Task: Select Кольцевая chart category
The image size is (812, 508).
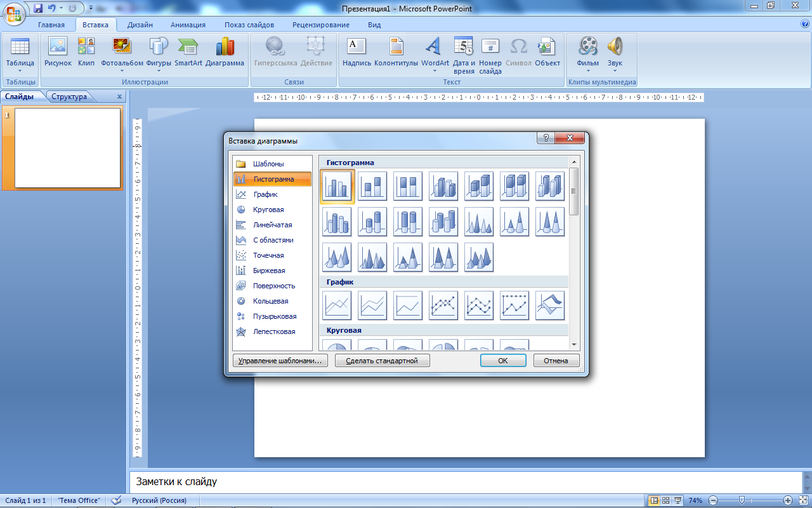Action: (273, 301)
